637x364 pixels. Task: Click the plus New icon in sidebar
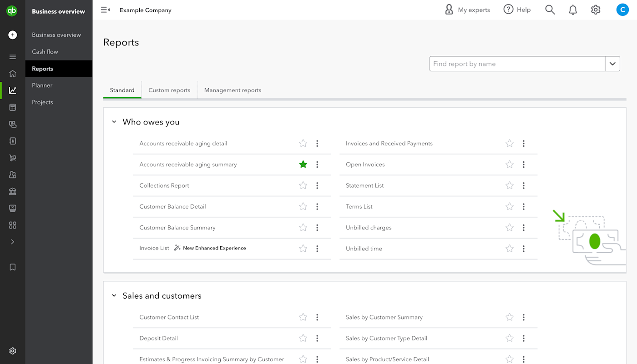tap(13, 35)
